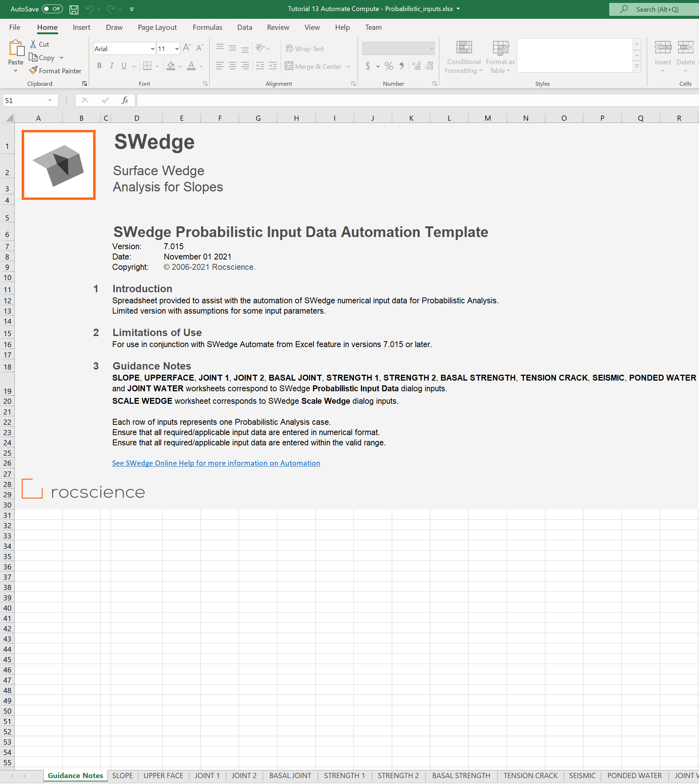Open Font settings dialog launcher
This screenshot has height=784, width=699.
tap(206, 84)
